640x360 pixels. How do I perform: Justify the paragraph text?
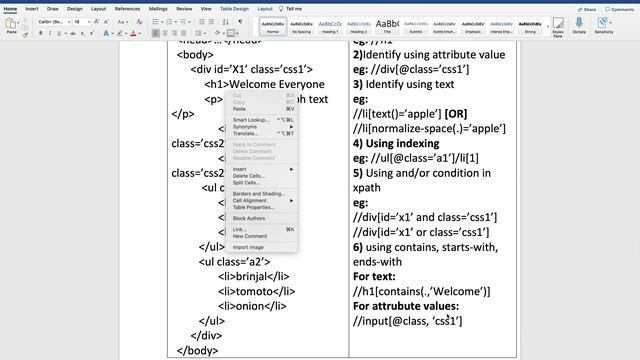pos(184,33)
